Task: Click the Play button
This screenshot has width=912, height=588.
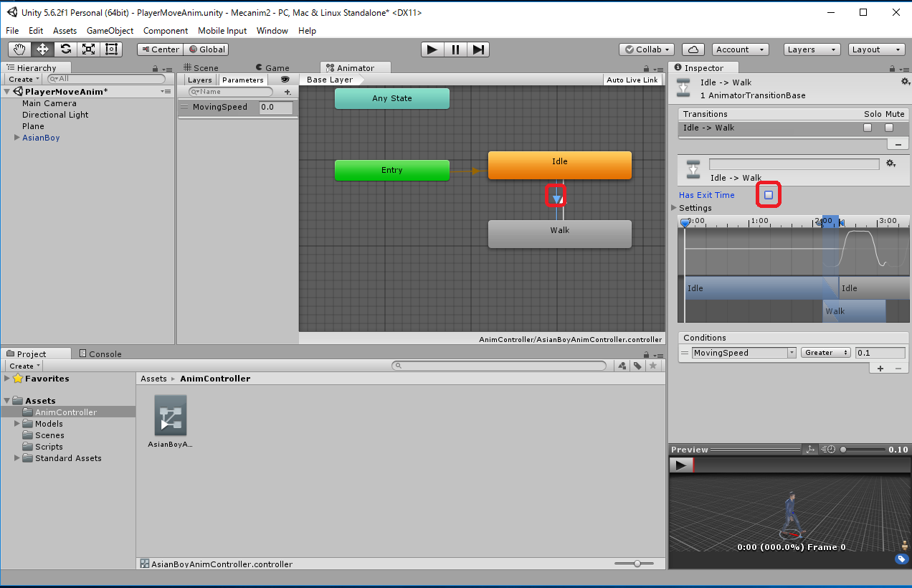Action: click(432, 49)
